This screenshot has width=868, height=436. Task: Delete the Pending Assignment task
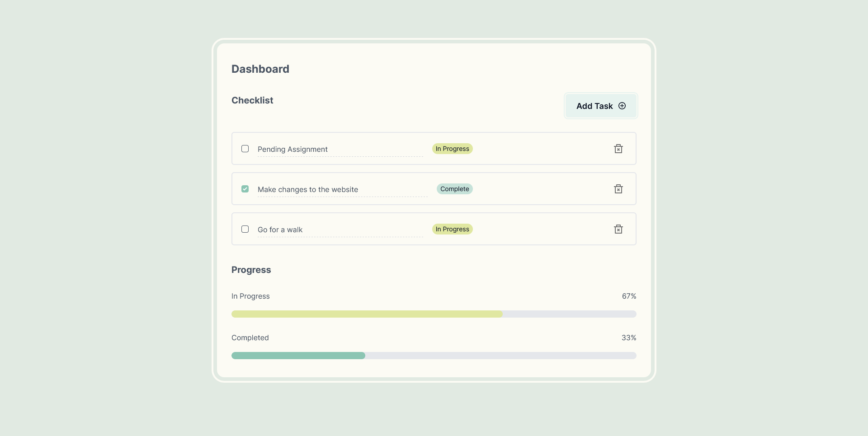pos(618,149)
